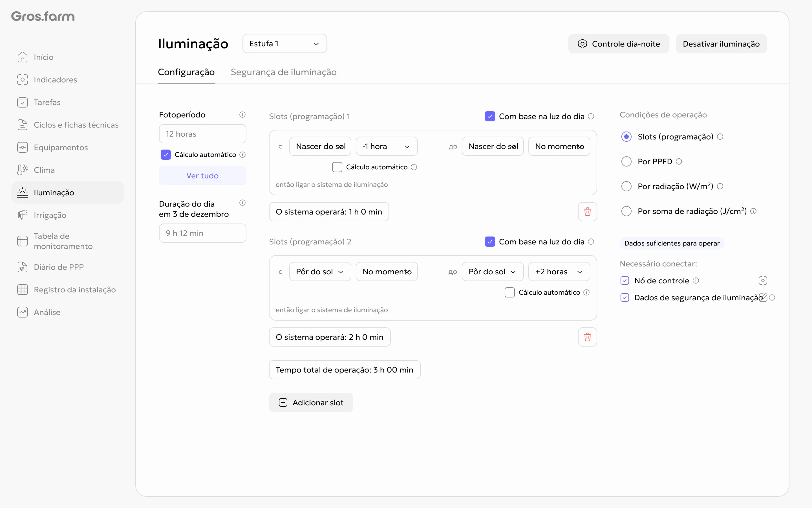
Task: Show info next to Fotoperíodo Cálculo automático
Action: pos(242,155)
